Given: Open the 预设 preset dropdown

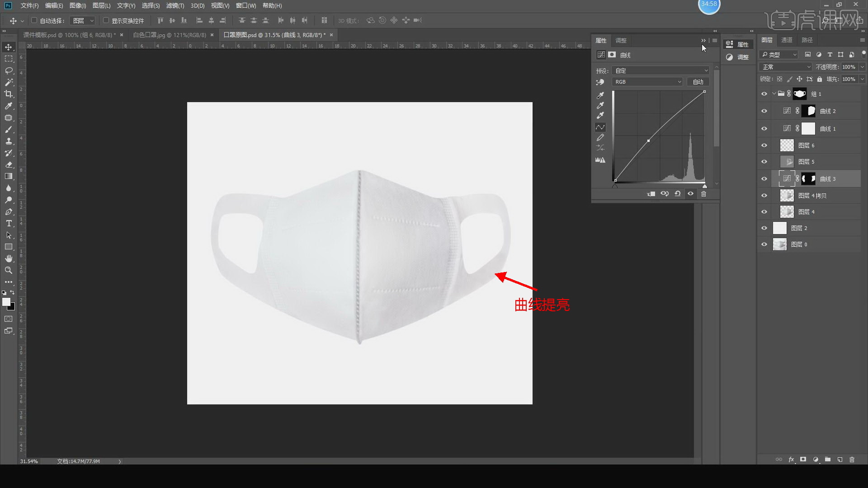Looking at the screenshot, I should click(660, 70).
